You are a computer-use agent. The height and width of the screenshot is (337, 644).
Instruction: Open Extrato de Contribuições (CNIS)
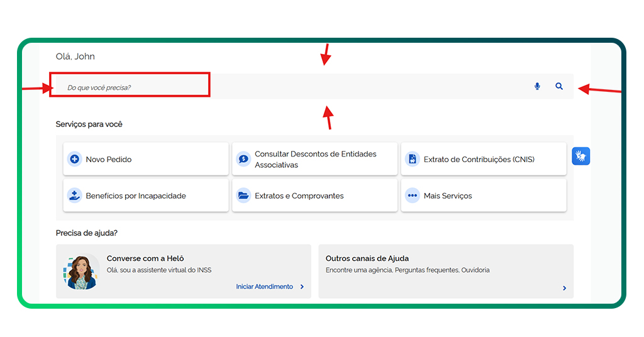coord(484,159)
